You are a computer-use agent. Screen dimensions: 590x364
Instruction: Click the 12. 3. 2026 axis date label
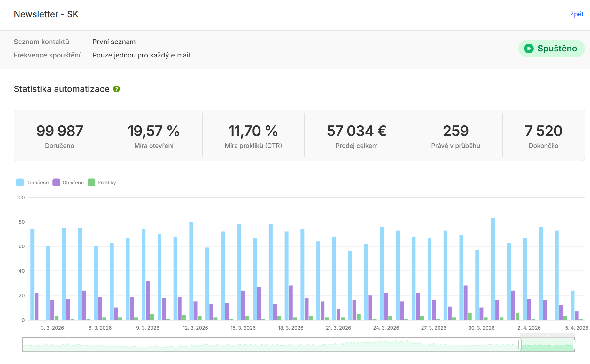click(x=195, y=328)
